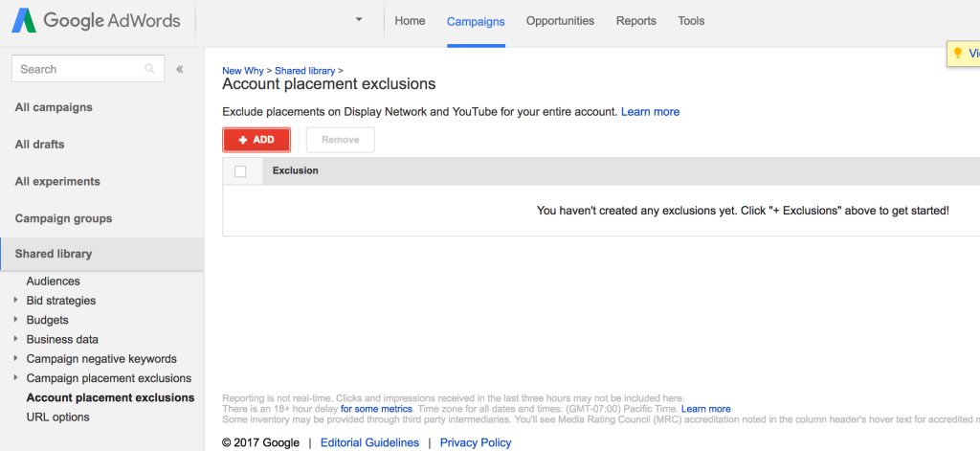Expand Campaign placement exclusions arrow
This screenshot has width=980, height=451.
pyautogui.click(x=15, y=378)
